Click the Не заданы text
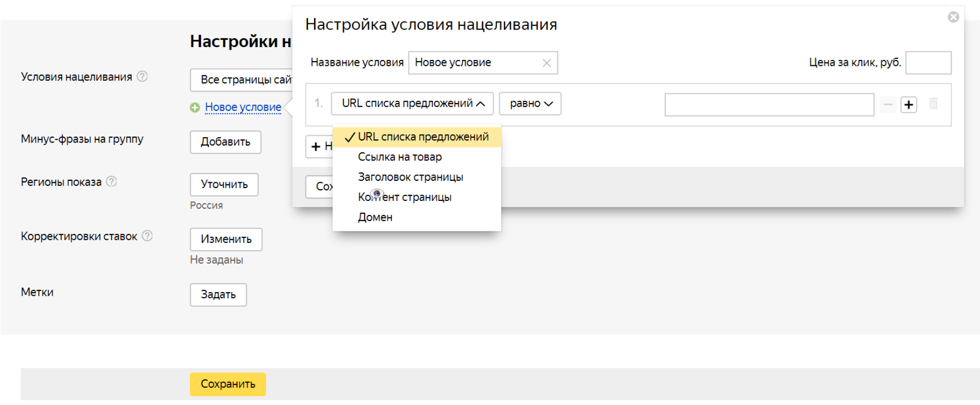 pos(216,260)
